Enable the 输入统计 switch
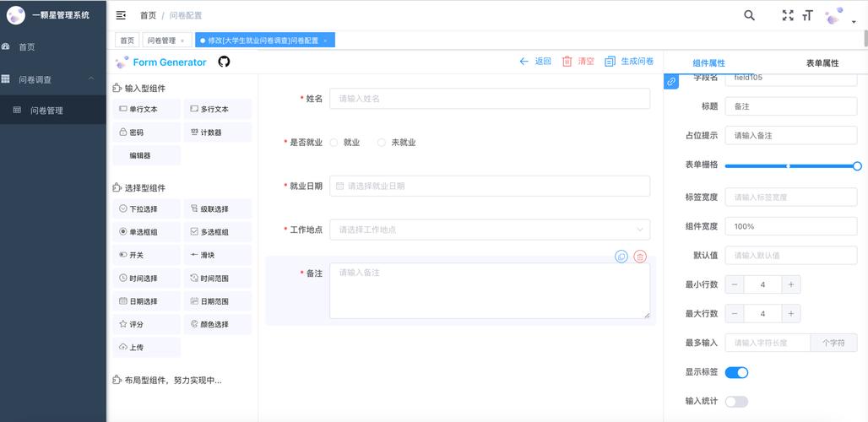868x422 pixels. coord(736,402)
